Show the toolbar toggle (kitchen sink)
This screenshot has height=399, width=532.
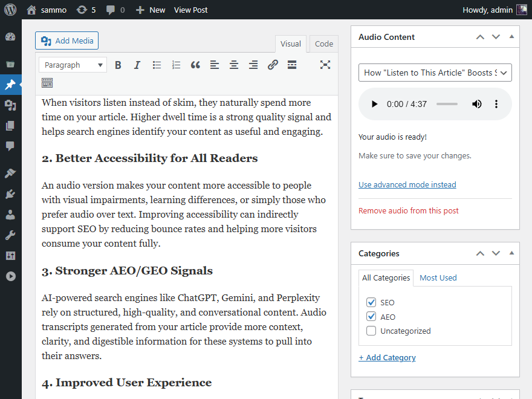coord(47,83)
